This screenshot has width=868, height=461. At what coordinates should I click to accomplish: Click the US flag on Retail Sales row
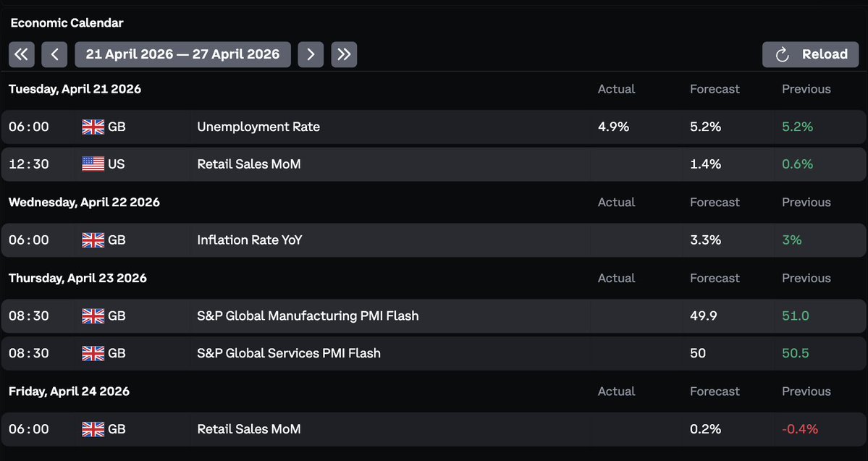[x=93, y=164]
